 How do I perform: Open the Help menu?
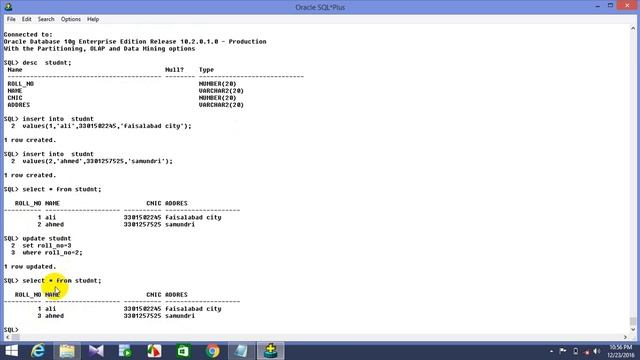pos(93,19)
